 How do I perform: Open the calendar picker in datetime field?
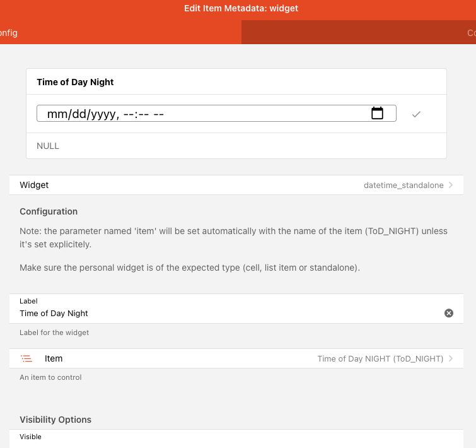pos(377,114)
